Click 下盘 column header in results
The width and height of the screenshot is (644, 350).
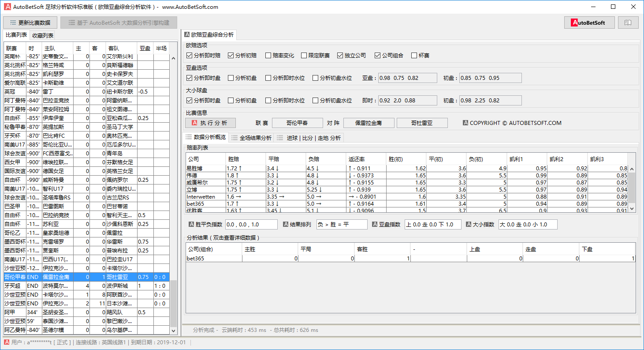tap(607, 249)
